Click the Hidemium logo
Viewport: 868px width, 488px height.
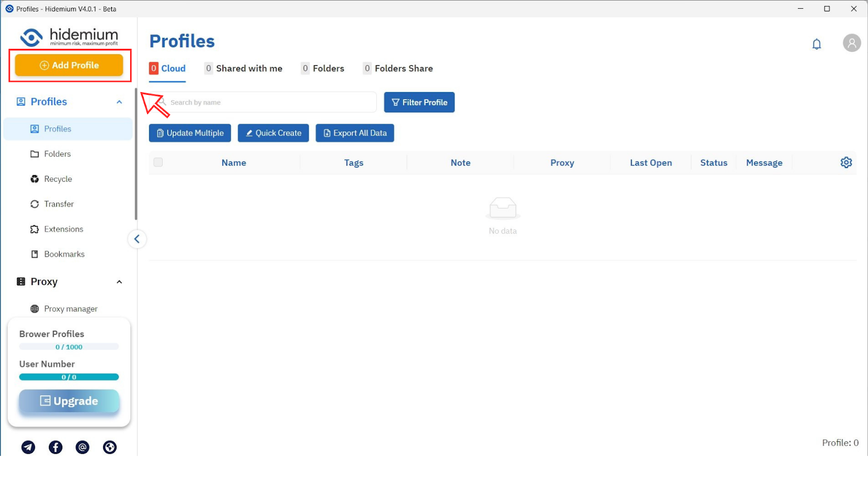(69, 37)
